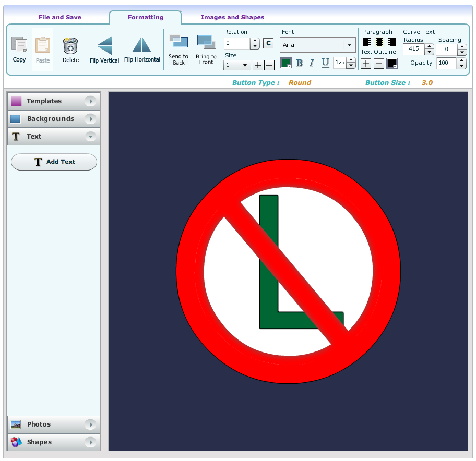Select the Formatting tab
476x461 pixels.
146,17
